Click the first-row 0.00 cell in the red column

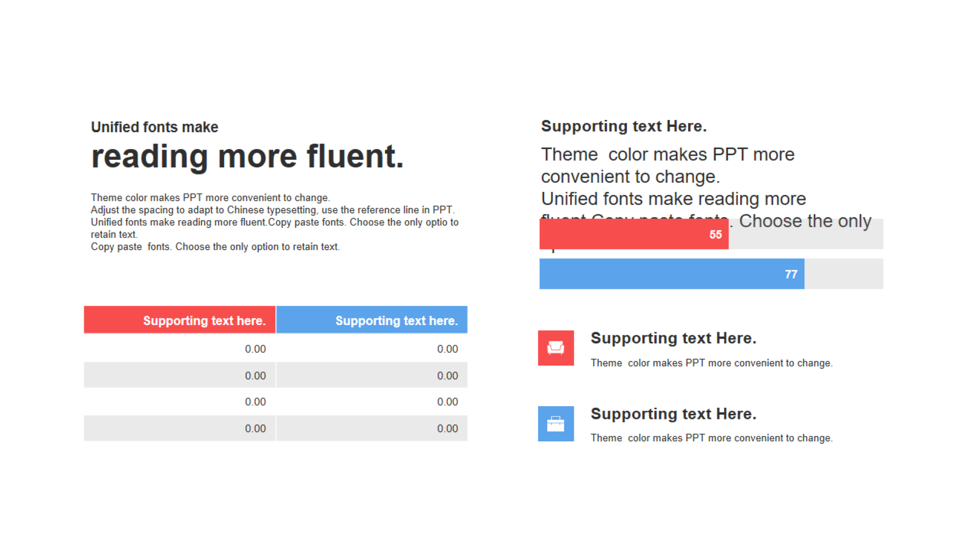(180, 349)
